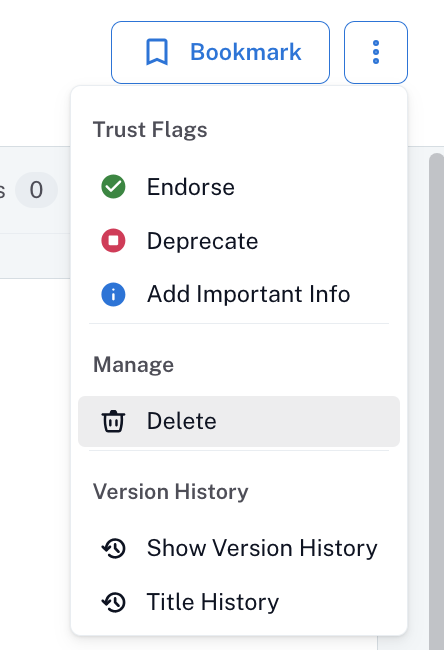Click the Version History section heading

coord(170,492)
